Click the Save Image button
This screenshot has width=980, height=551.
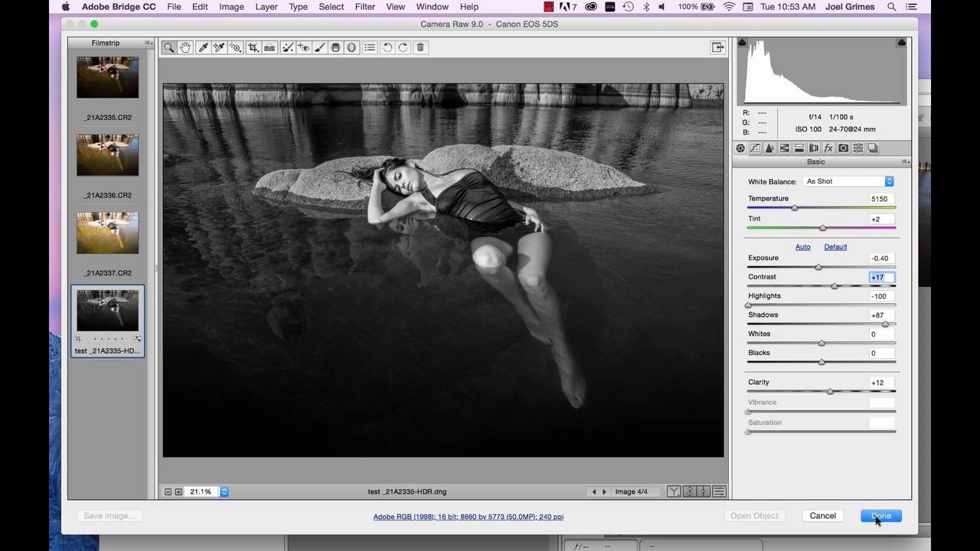tap(109, 516)
